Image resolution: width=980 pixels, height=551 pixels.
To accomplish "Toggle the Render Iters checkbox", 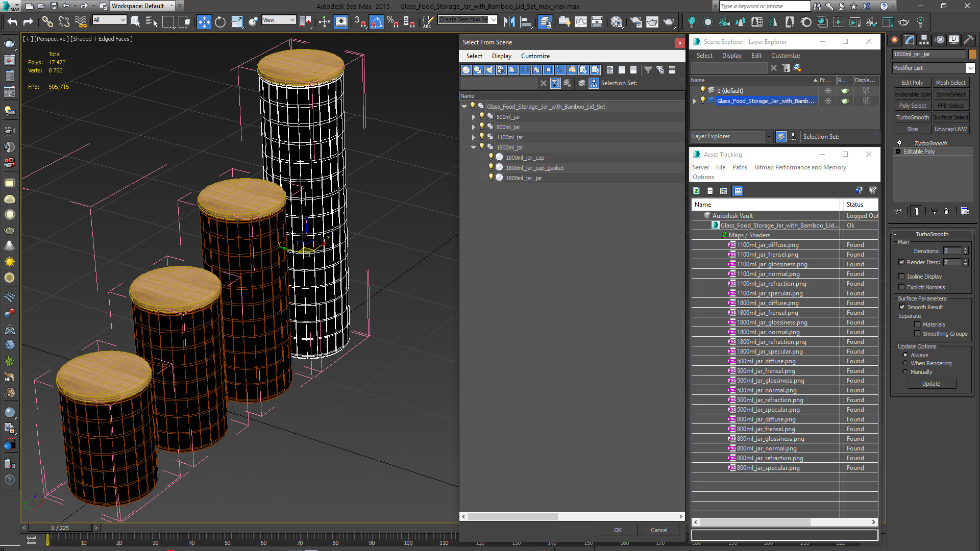I will pos(901,262).
